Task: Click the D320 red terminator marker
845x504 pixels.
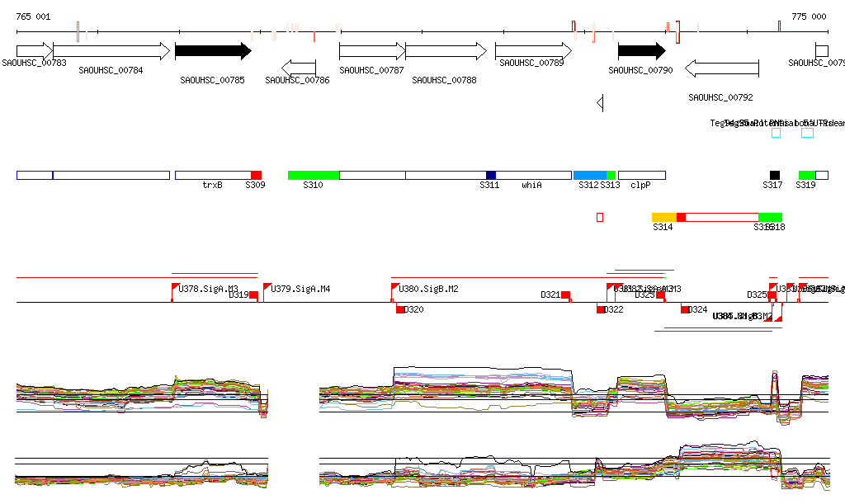Action: 400,309
